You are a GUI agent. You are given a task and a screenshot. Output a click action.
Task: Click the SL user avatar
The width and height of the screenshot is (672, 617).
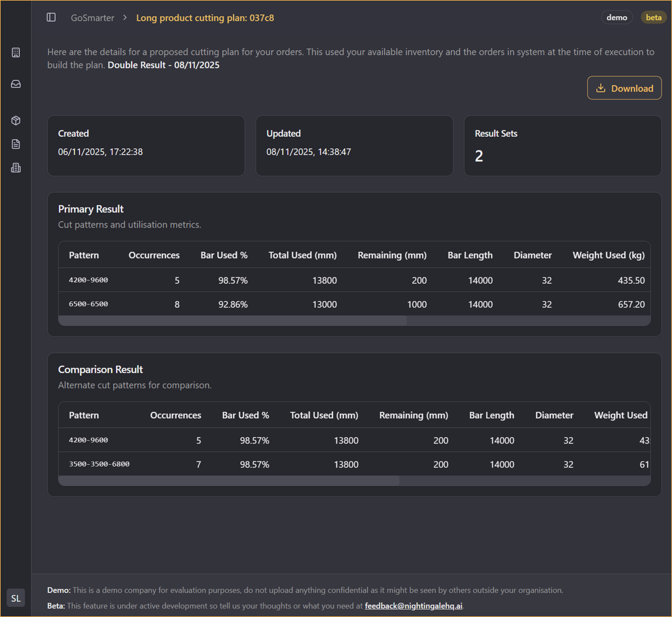click(16, 598)
